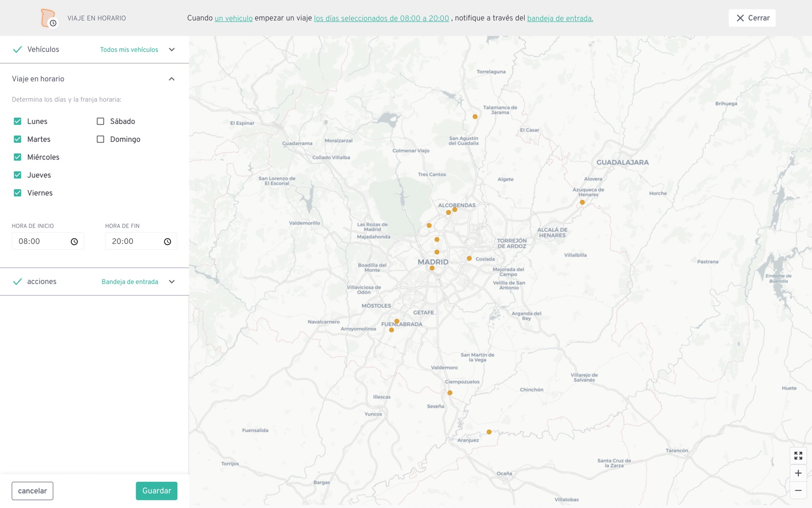Collapse the Viaje en horario section
The height and width of the screenshot is (508, 812).
click(172, 78)
